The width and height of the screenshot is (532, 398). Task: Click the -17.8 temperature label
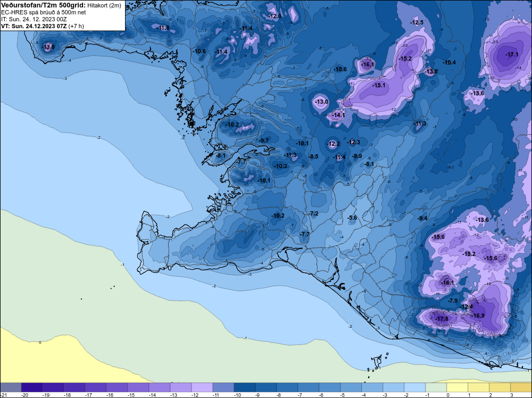tap(442, 319)
